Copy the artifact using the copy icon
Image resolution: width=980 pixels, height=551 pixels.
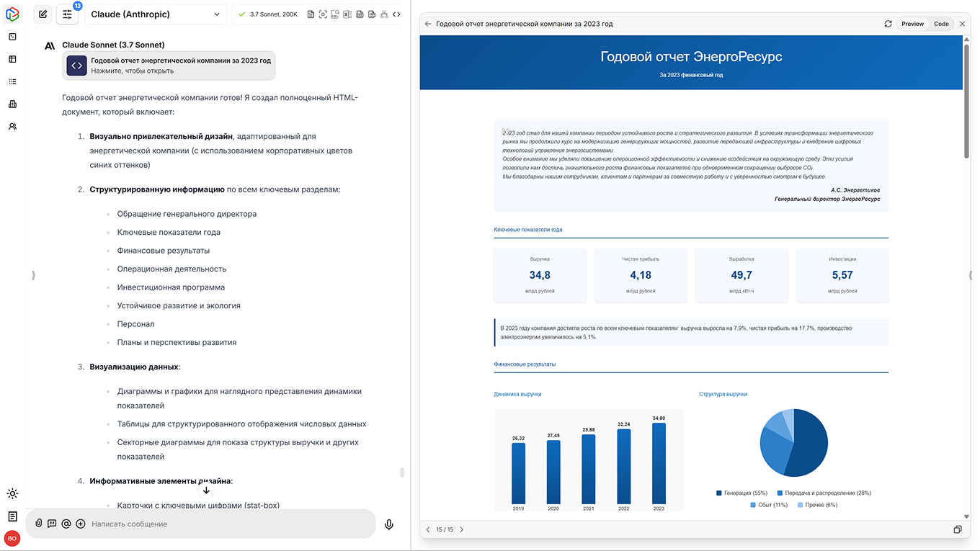coord(958,529)
